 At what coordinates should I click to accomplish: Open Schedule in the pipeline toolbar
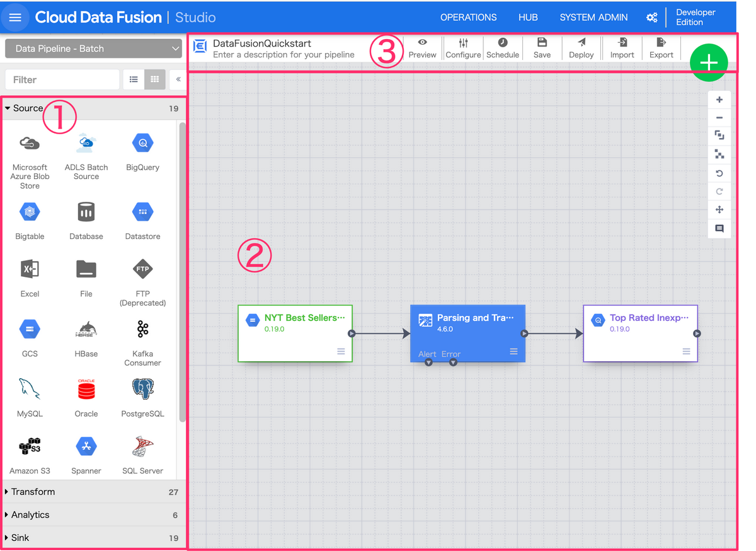pyautogui.click(x=503, y=48)
